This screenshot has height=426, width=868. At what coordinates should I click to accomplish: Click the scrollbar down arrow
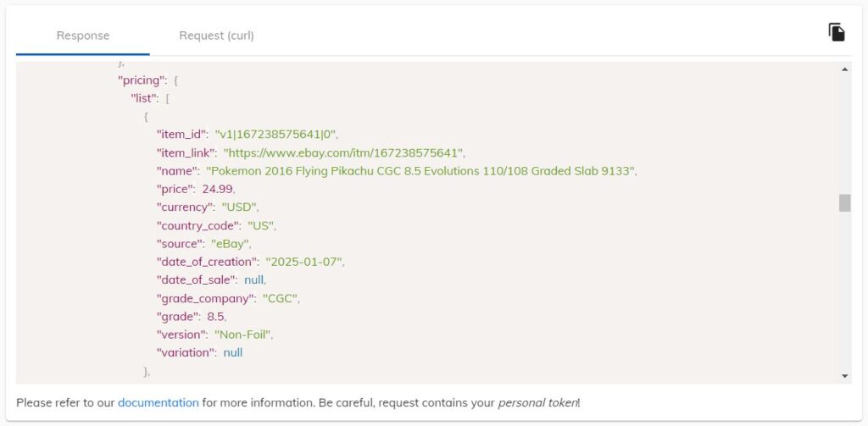pos(845,376)
